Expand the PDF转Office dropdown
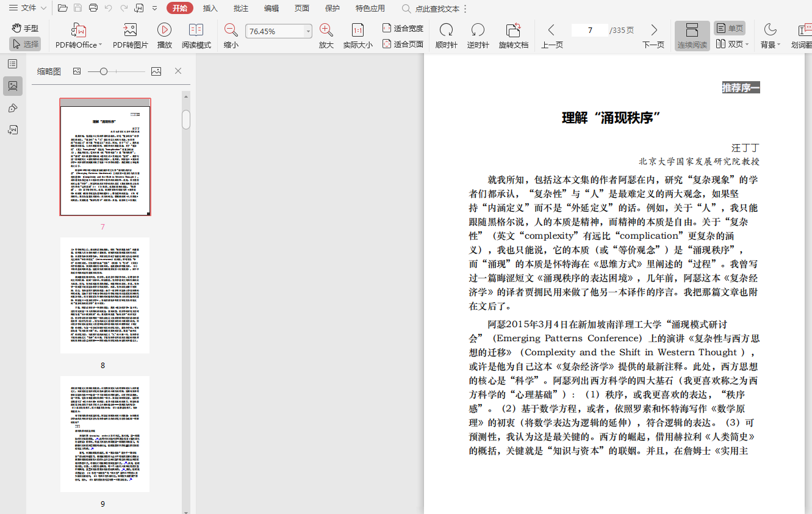The height and width of the screenshot is (514, 812). click(x=100, y=45)
